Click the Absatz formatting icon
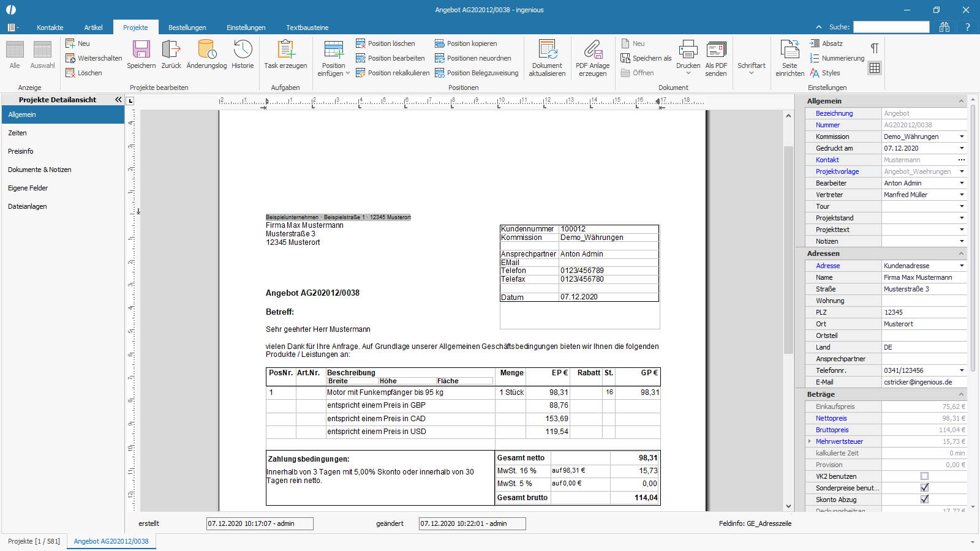 click(x=815, y=43)
